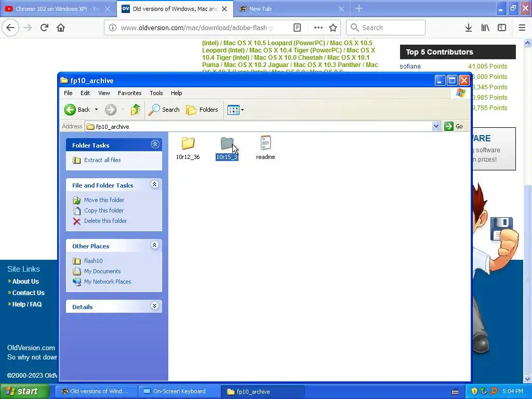532x399 pixels.
Task: Open the File menu in Explorer
Action: click(x=68, y=93)
